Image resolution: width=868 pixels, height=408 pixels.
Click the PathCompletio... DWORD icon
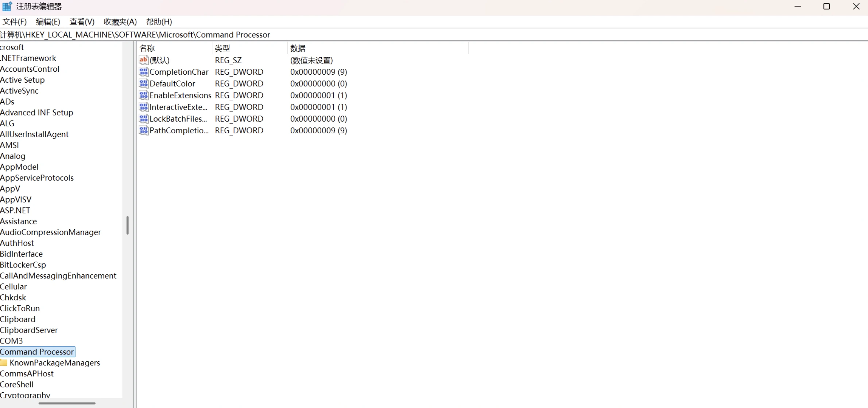143,130
